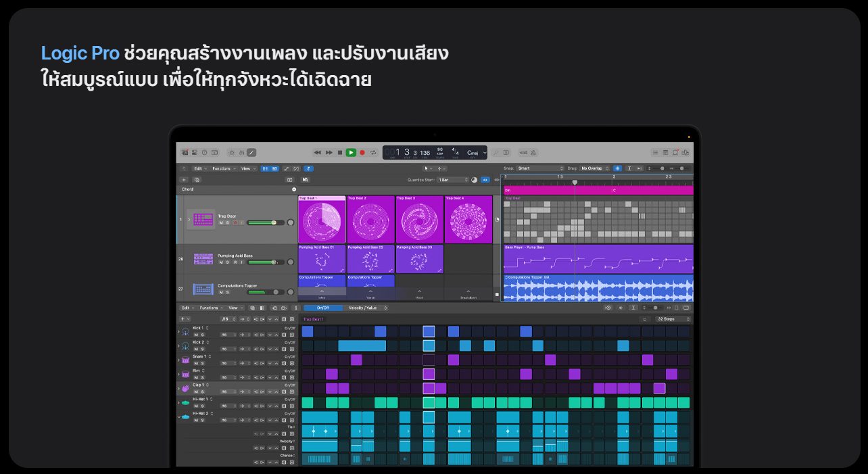
Task: Toggle Cycle mode in the transport
Action: tap(372, 152)
